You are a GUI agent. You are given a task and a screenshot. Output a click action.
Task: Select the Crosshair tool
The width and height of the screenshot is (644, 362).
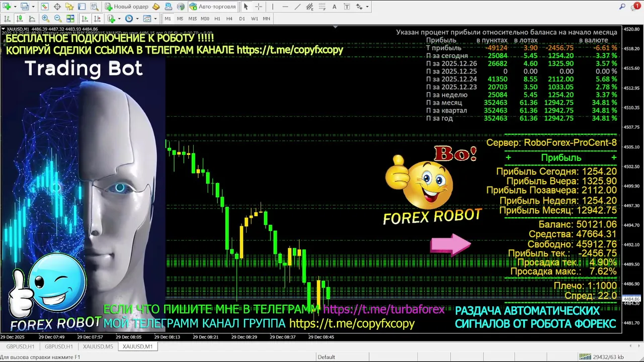(x=259, y=7)
